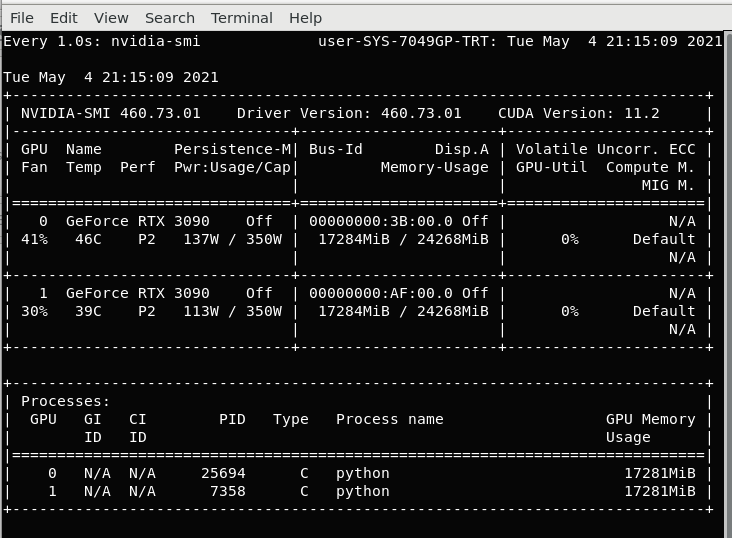Screen dimensions: 732x538
Task: Click power usage '137W / 350W'
Action: pos(232,240)
